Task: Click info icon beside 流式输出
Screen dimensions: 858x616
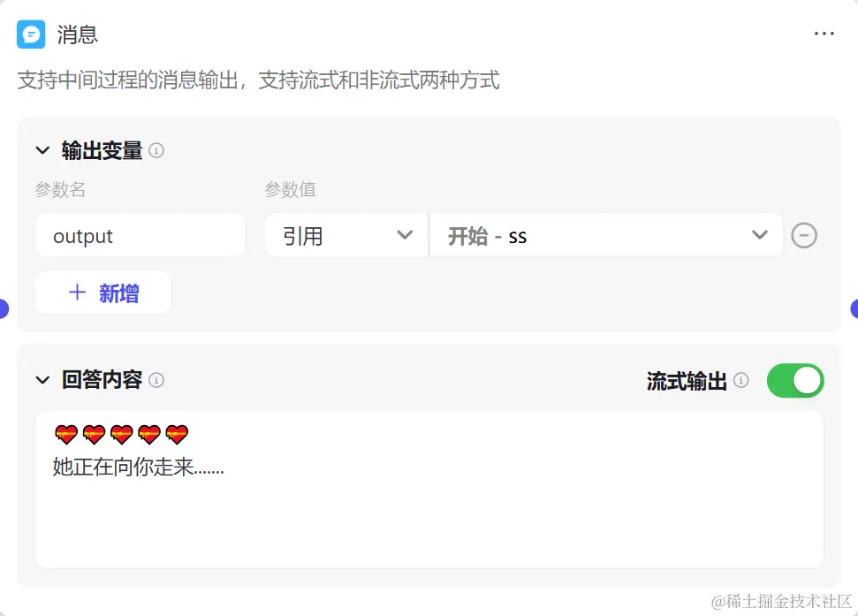Action: (740, 380)
